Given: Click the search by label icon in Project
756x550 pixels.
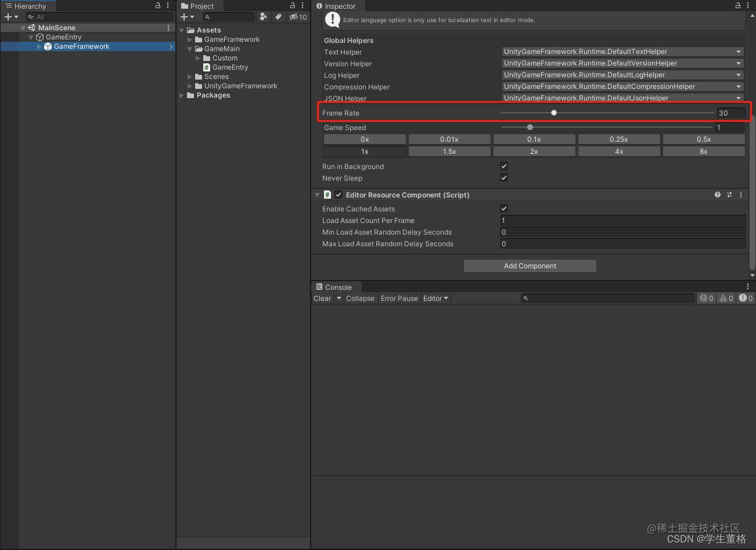Looking at the screenshot, I should (278, 17).
